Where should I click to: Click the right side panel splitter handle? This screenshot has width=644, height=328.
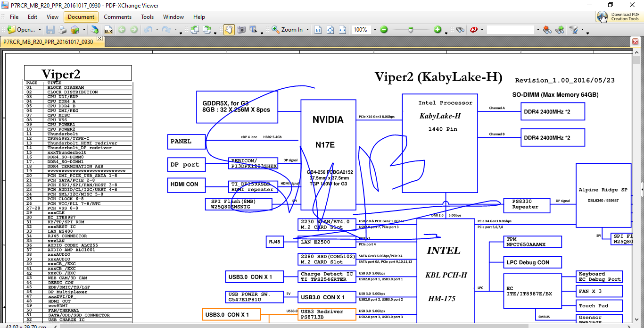coord(642,189)
